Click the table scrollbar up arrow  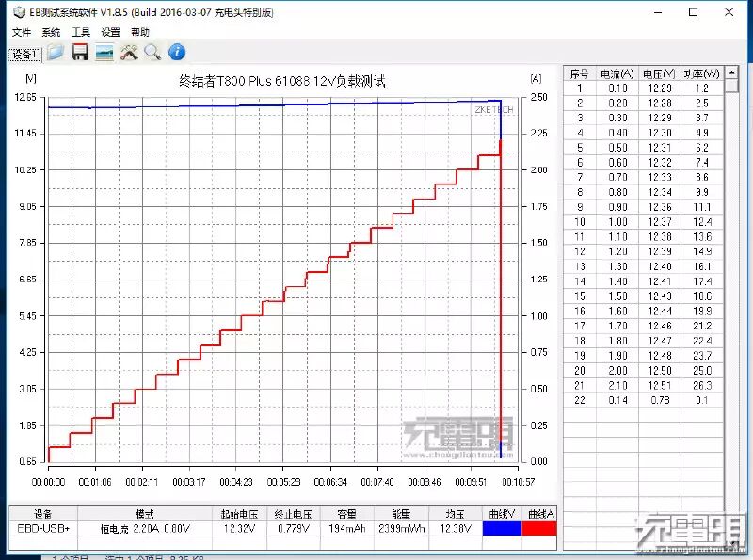pyautogui.click(x=731, y=73)
